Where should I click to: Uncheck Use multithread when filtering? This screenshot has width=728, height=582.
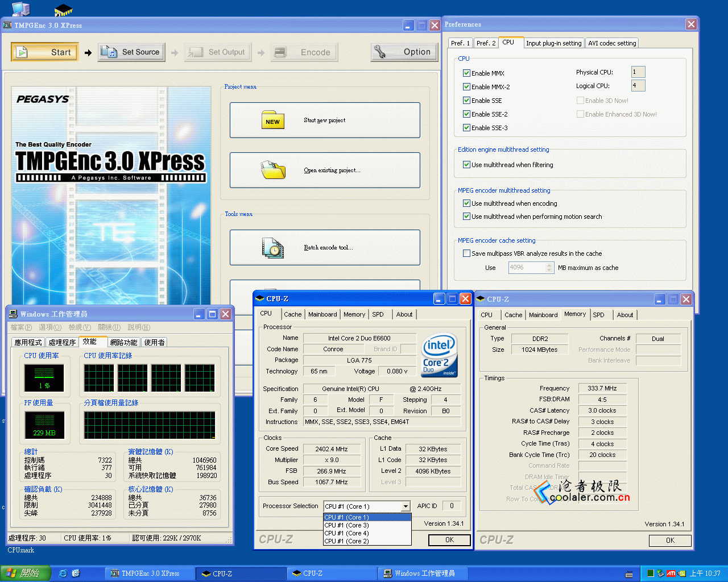tap(466, 164)
